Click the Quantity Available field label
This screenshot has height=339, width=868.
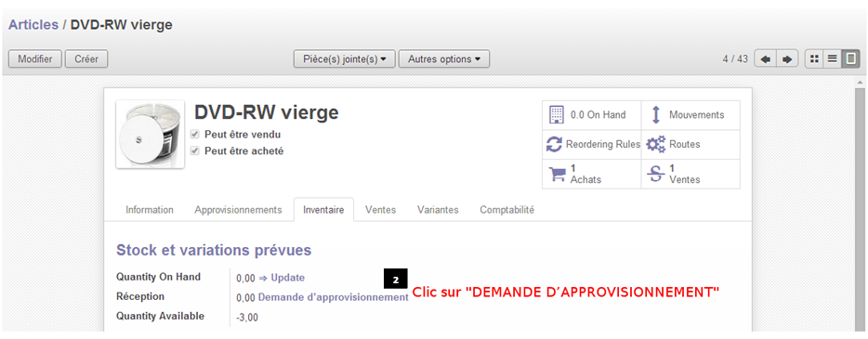pos(160,317)
